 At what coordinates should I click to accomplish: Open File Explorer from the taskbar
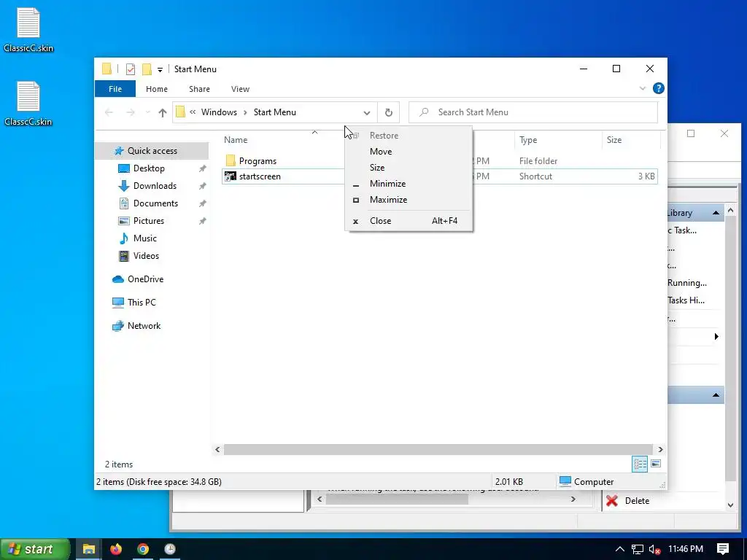(x=88, y=549)
